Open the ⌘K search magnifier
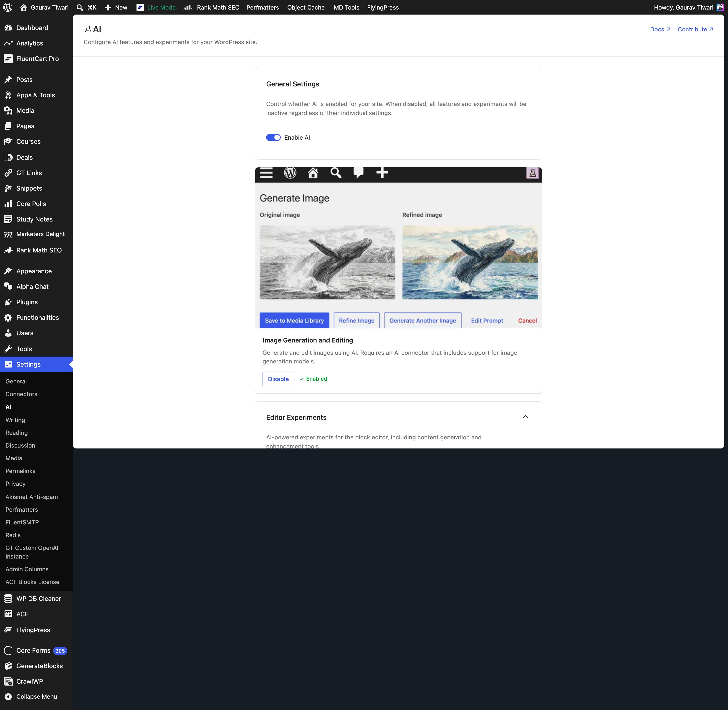 (80, 8)
